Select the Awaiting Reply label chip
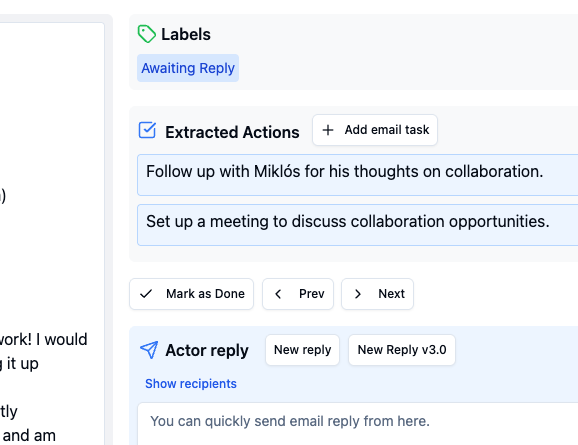Screen dimensions: 578x445 pyautogui.click(x=188, y=68)
